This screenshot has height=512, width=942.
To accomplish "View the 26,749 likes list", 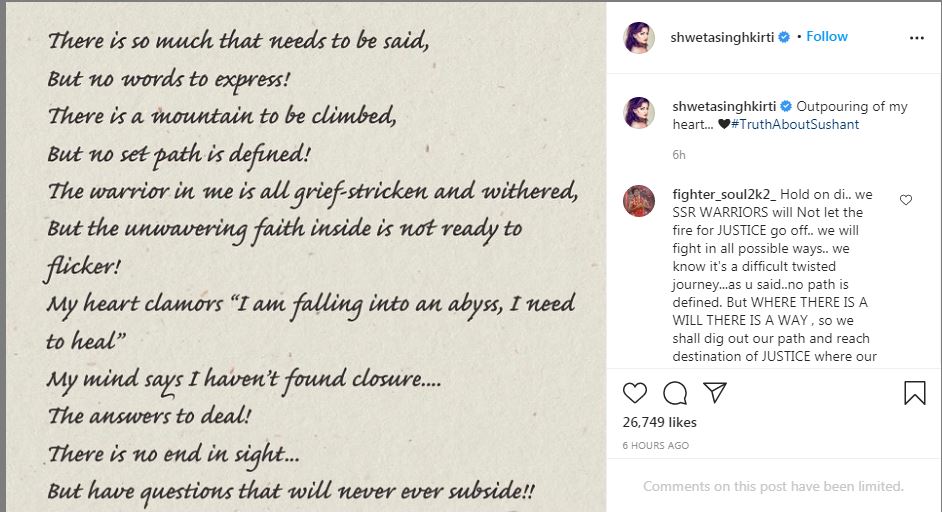I will (x=659, y=422).
